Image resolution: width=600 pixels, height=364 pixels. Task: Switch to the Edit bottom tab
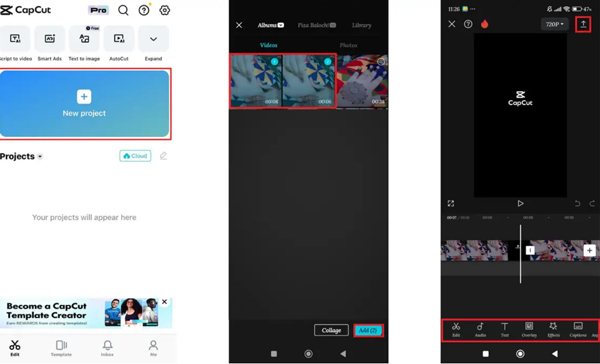(x=15, y=348)
